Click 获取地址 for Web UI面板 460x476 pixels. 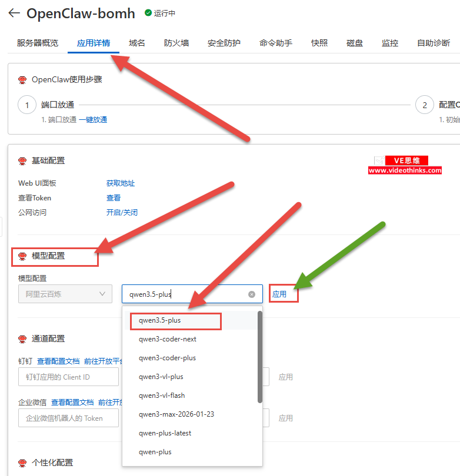pyautogui.click(x=121, y=183)
